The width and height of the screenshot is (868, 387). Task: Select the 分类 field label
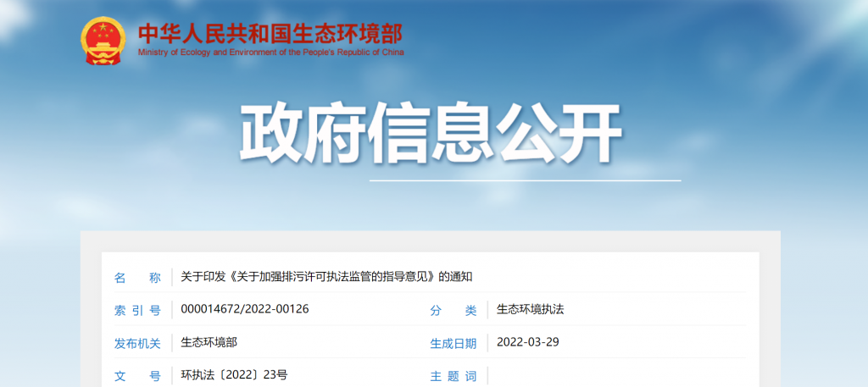[453, 311]
